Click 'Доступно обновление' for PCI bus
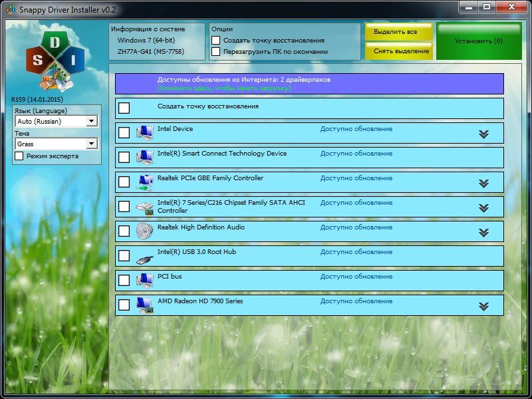 356,277
